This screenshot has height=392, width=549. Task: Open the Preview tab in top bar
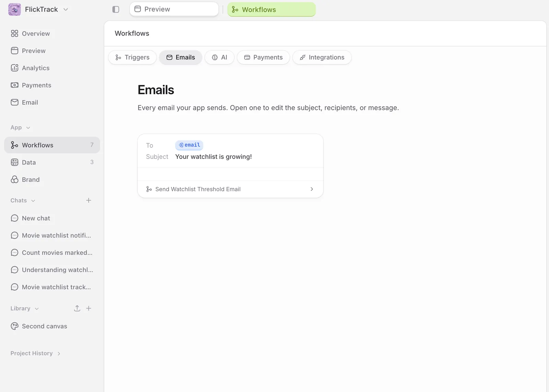(174, 9)
